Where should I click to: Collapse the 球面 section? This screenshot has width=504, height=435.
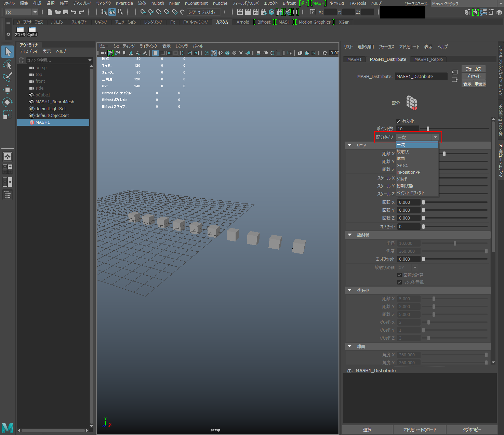click(349, 346)
